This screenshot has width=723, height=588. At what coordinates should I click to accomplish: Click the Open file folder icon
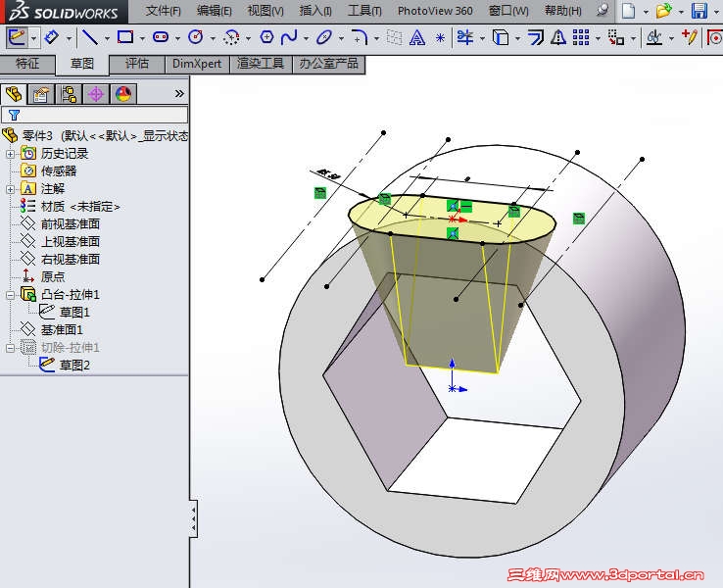coord(663,10)
